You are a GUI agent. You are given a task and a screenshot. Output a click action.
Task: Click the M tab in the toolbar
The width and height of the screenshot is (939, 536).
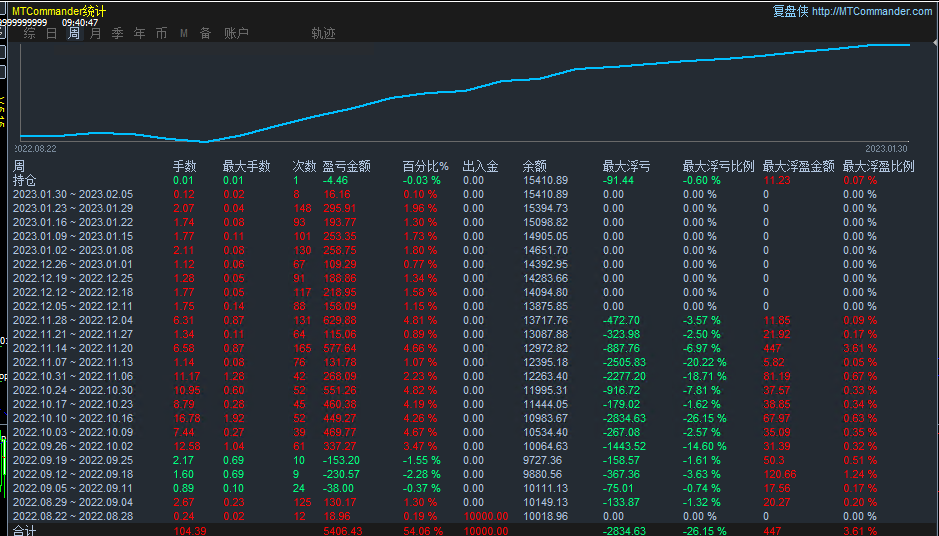[184, 33]
